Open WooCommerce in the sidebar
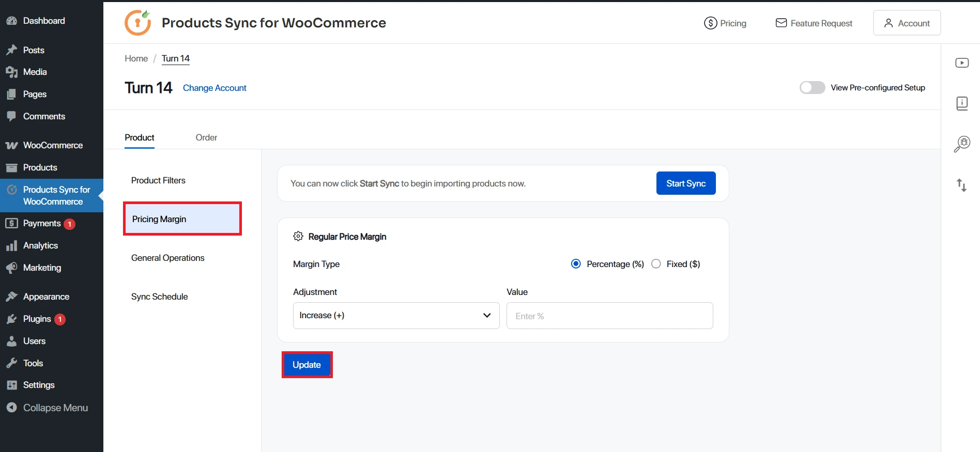The width and height of the screenshot is (980, 452). click(52, 145)
